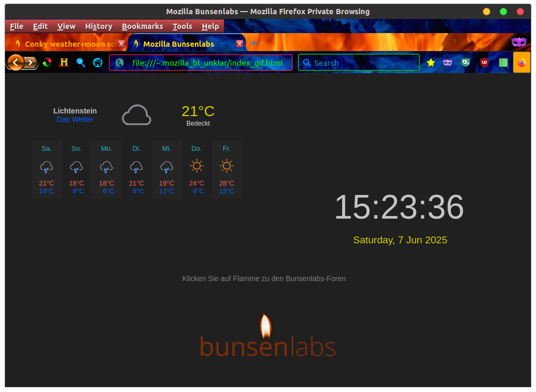Click the Fr. 28°C high temperature
536x392 pixels.
click(226, 183)
